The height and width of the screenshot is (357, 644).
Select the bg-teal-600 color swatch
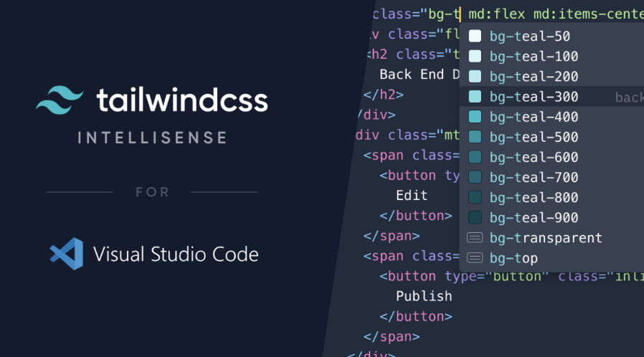click(x=475, y=157)
